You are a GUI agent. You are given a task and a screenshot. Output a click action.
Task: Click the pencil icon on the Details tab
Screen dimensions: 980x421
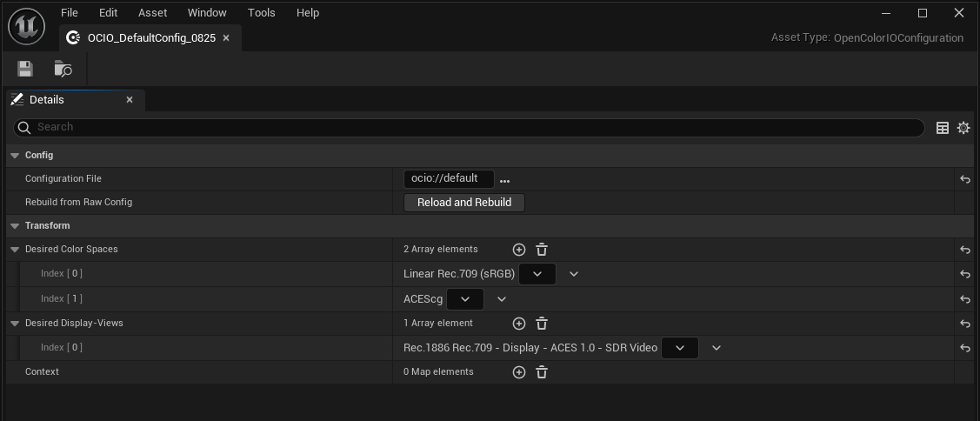point(17,100)
